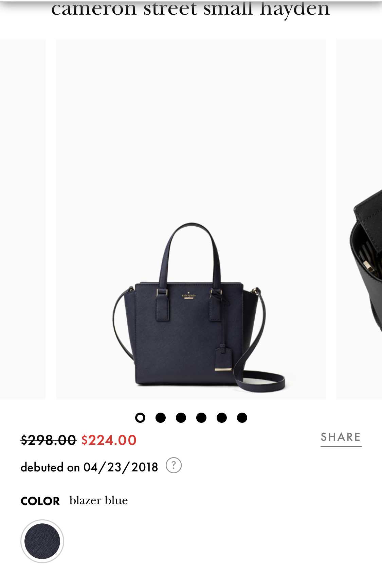View the next image with black bag interior
Image resolution: width=382 pixels, height=588 pixels.
coord(359,219)
